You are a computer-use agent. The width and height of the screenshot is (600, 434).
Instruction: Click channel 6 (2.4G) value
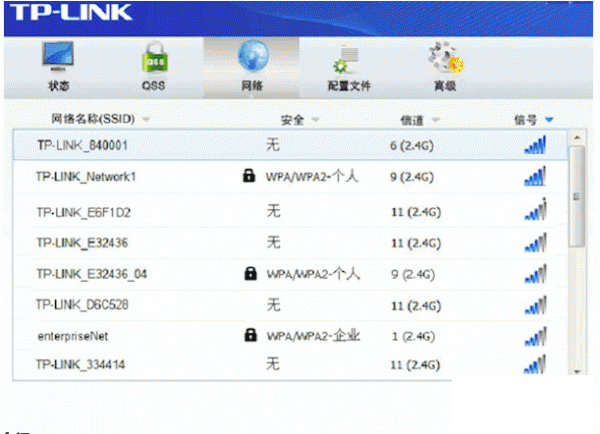click(x=412, y=145)
